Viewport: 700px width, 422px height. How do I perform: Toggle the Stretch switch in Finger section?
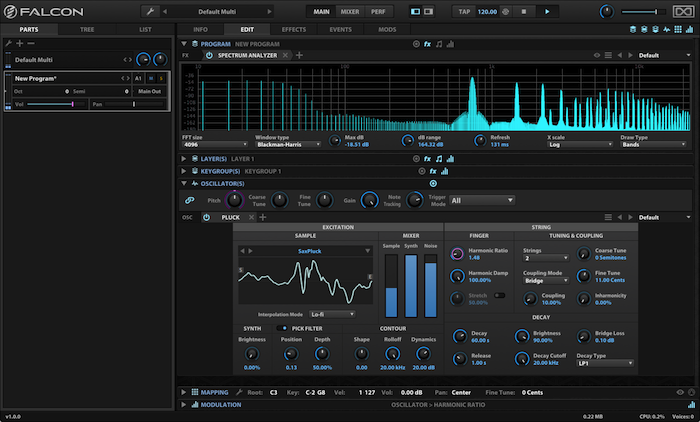(500, 295)
